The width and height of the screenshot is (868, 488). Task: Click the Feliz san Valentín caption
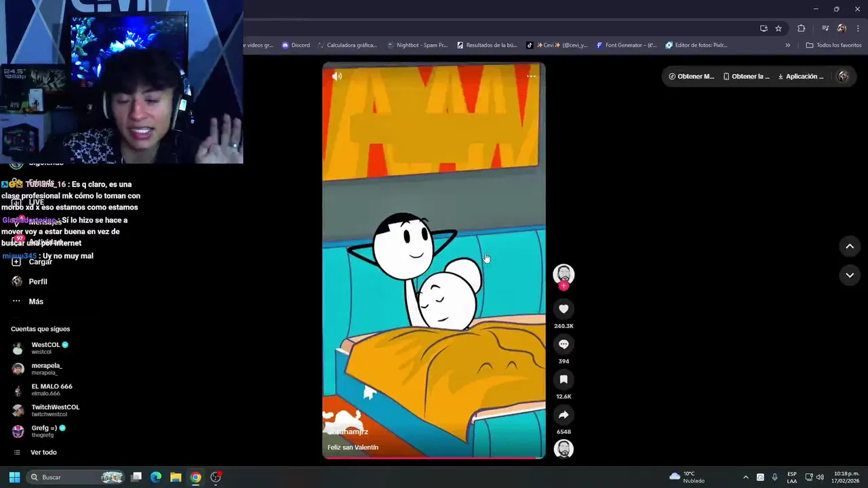pyautogui.click(x=353, y=447)
